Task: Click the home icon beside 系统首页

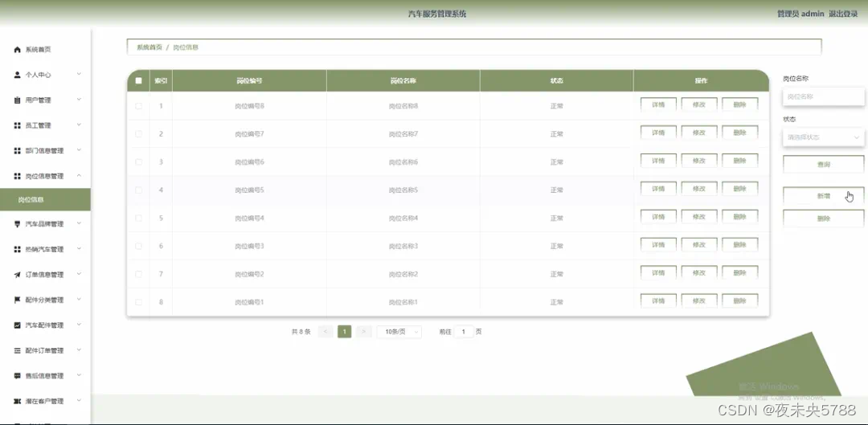Action: (x=17, y=50)
